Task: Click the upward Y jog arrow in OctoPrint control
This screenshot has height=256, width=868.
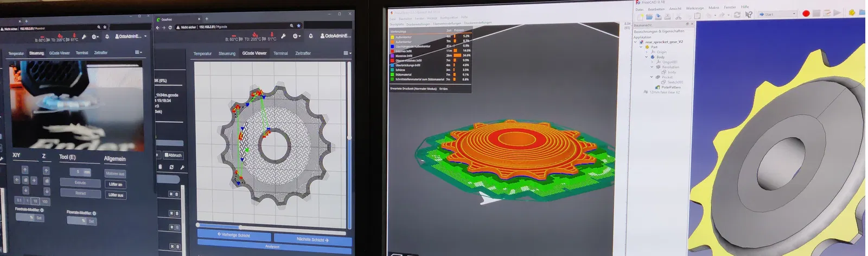Action: point(25,170)
